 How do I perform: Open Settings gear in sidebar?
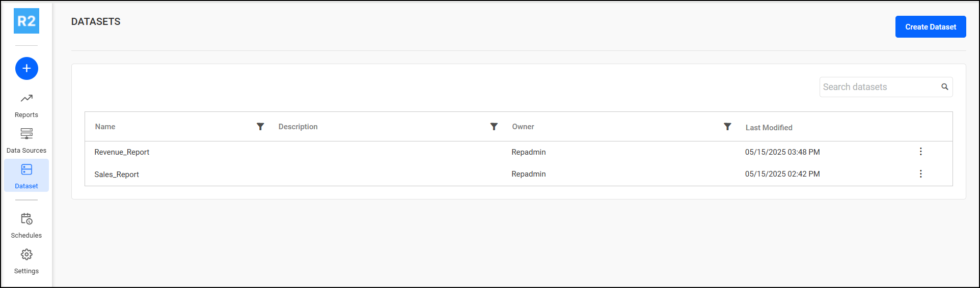pyautogui.click(x=26, y=262)
